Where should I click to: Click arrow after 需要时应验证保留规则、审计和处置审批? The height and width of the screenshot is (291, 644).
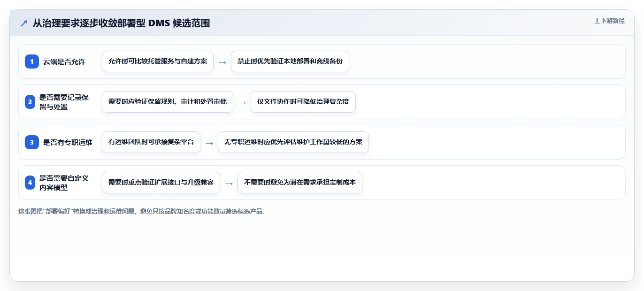[242, 102]
